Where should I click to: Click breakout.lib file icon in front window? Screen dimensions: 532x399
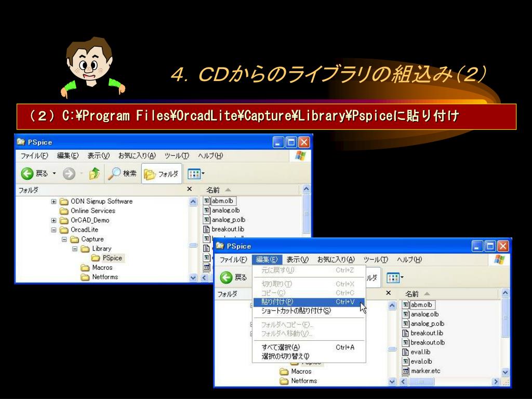pos(405,333)
